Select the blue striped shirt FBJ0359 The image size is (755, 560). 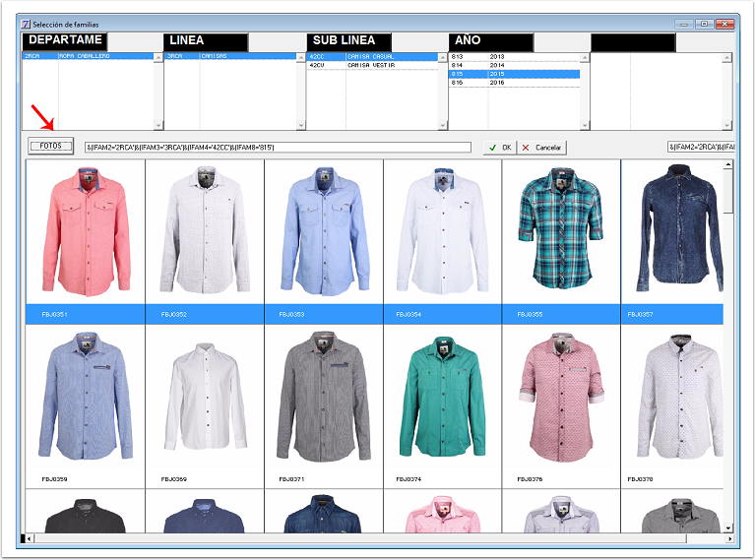pyautogui.click(x=86, y=398)
